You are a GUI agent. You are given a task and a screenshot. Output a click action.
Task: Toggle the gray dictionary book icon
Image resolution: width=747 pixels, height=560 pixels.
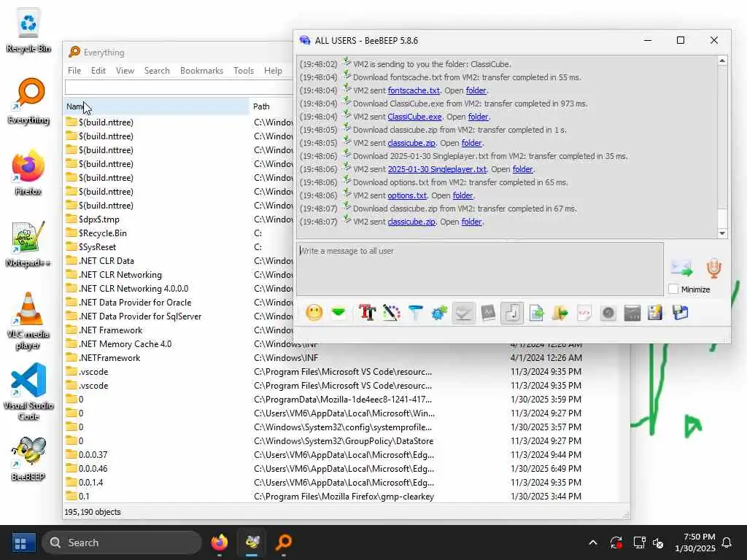pos(488,313)
